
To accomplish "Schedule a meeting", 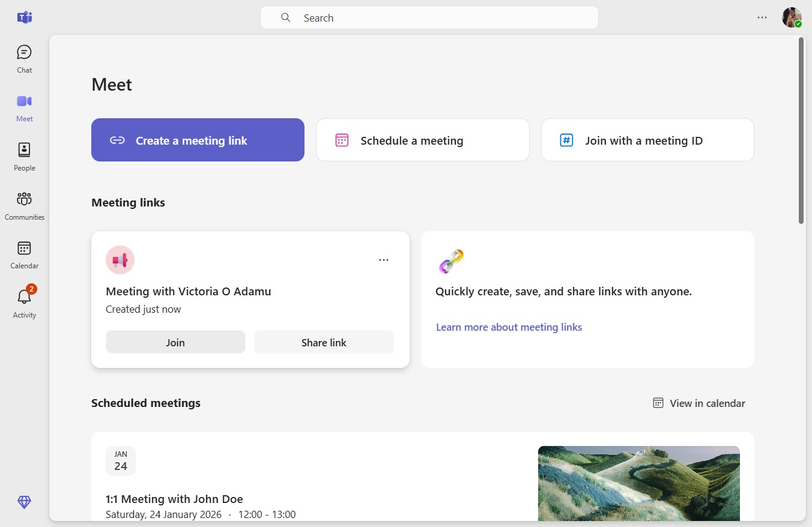I will pos(423,140).
